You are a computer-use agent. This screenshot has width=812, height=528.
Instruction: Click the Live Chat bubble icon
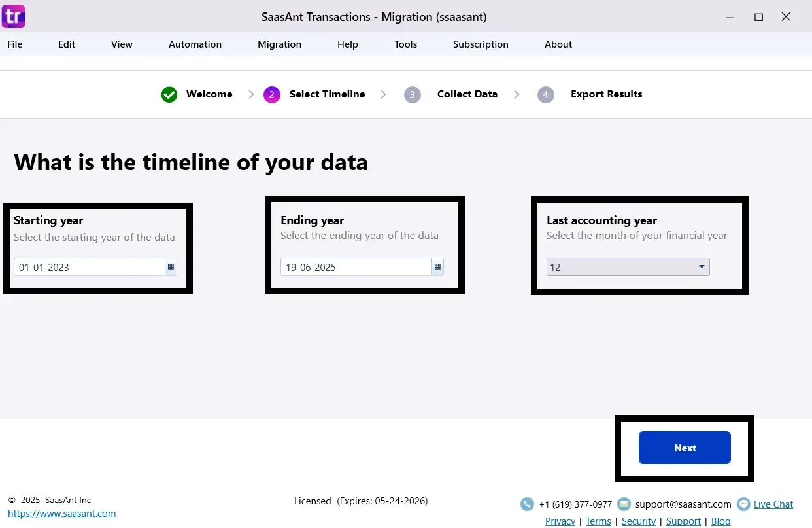point(743,504)
